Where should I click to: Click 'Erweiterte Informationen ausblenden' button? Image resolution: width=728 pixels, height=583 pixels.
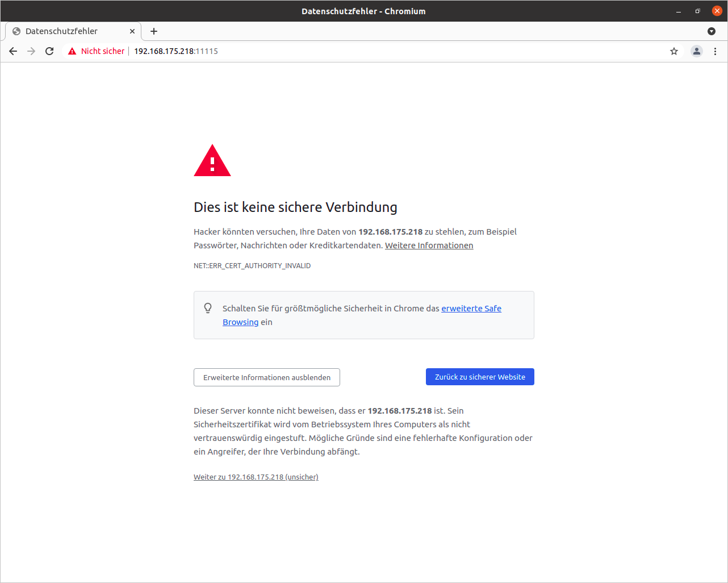pyautogui.click(x=267, y=377)
